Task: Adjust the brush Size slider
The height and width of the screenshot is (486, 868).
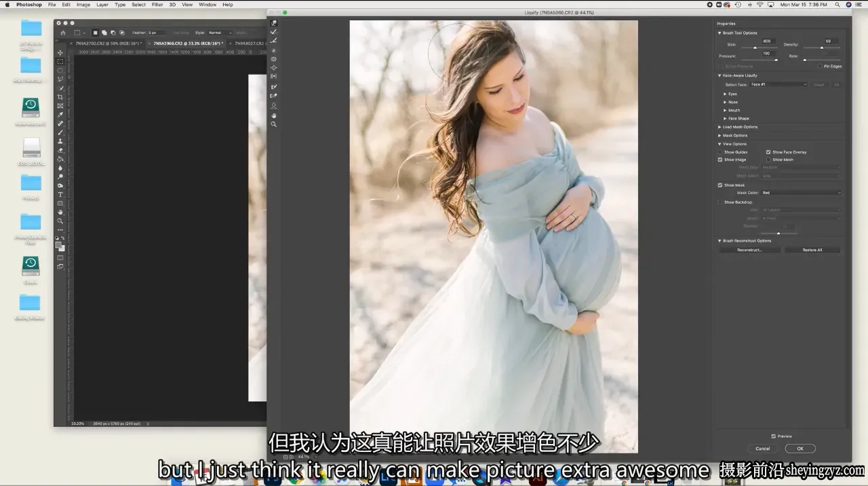Action: point(756,48)
